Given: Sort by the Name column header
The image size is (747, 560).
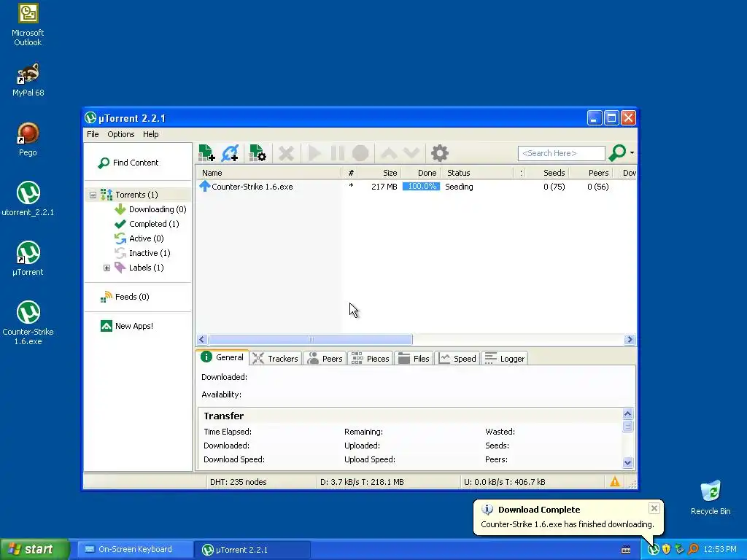Looking at the screenshot, I should click(x=268, y=173).
